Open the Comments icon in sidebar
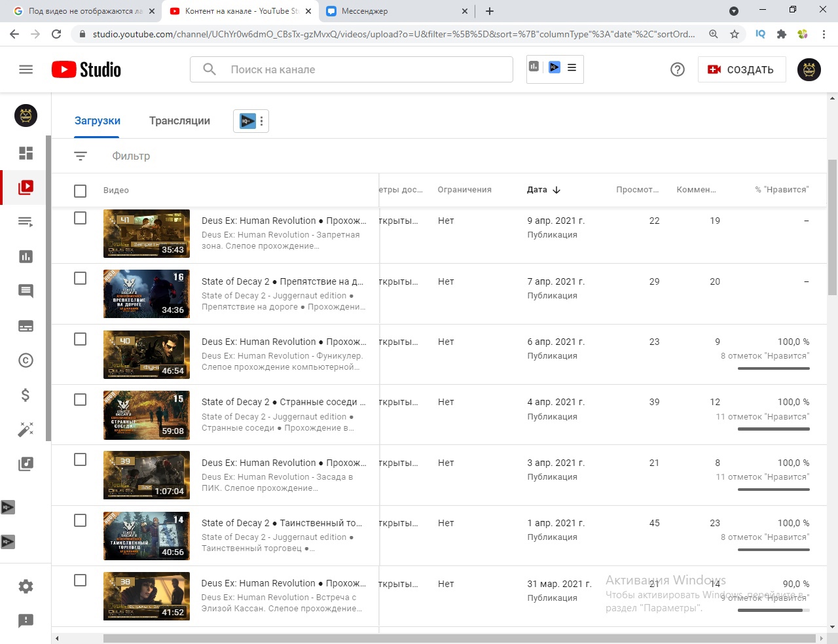The height and width of the screenshot is (644, 838). (x=26, y=291)
